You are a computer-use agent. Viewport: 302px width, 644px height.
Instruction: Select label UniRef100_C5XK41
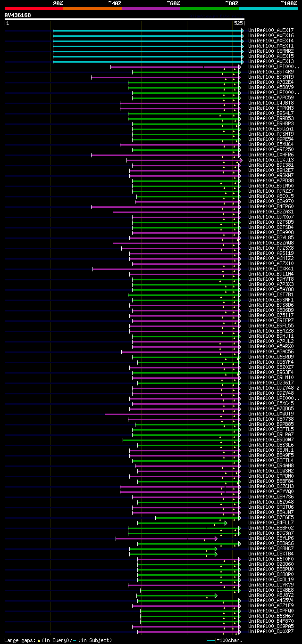(x=271, y=269)
